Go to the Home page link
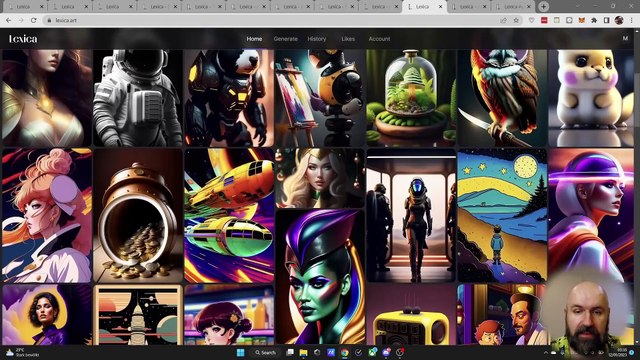The width and height of the screenshot is (640, 360). tap(254, 39)
